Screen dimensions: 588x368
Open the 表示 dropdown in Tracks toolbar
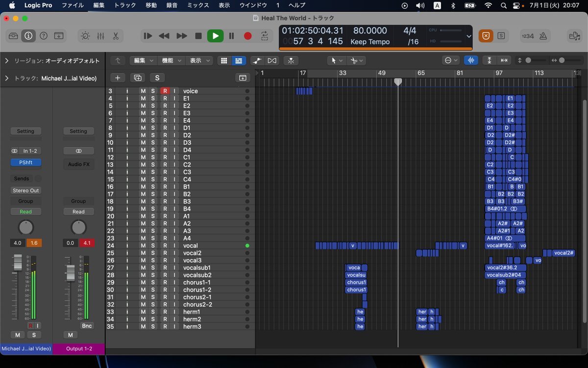[x=199, y=60]
